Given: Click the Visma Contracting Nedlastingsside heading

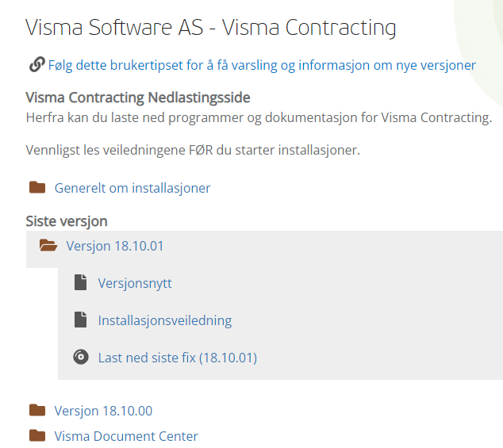Looking at the screenshot, I should [138, 98].
